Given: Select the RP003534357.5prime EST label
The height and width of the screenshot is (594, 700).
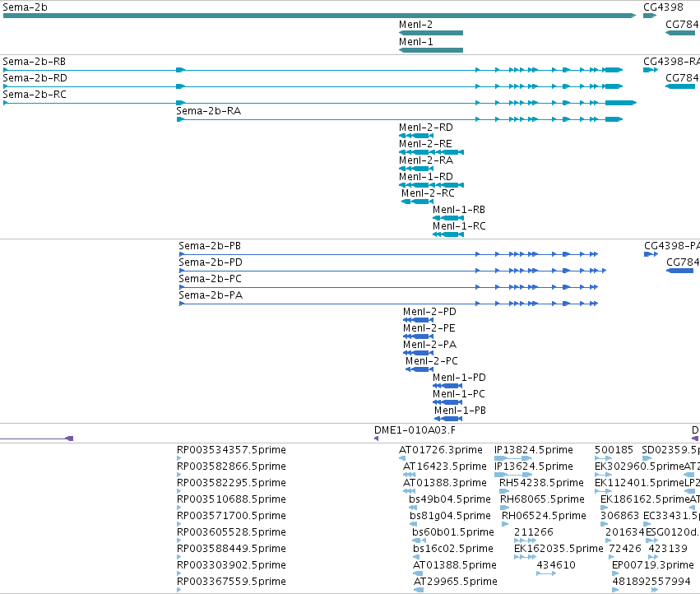Looking at the screenshot, I should click(231, 450).
